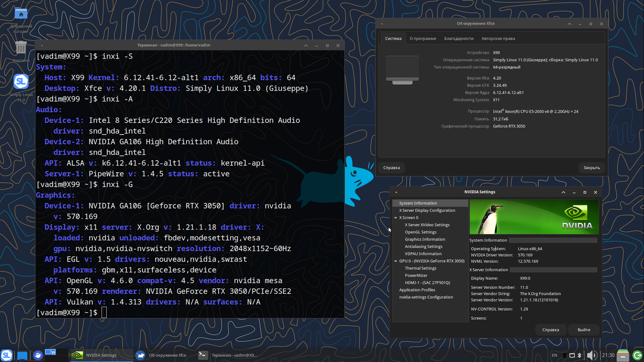644x362 pixels.
Task: Open the Simply Linux start menu on the taskbar
Action: (7, 355)
